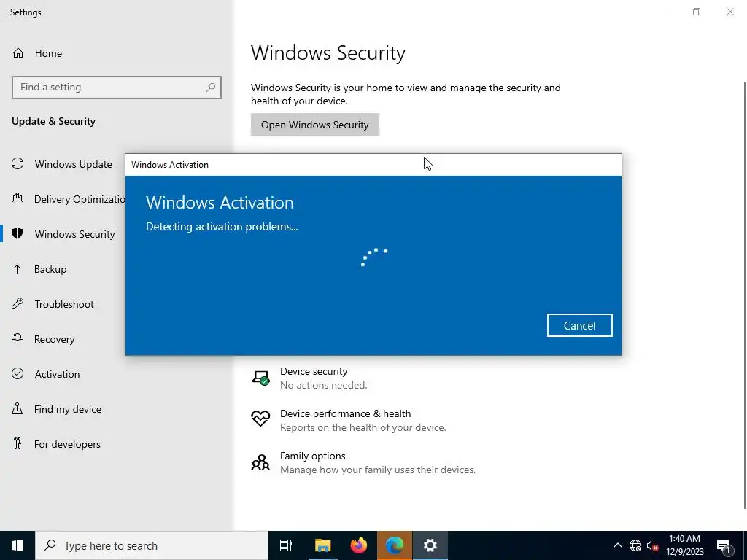Click the Troubleshoot wrench icon
This screenshot has height=560, width=747.
coord(18,304)
